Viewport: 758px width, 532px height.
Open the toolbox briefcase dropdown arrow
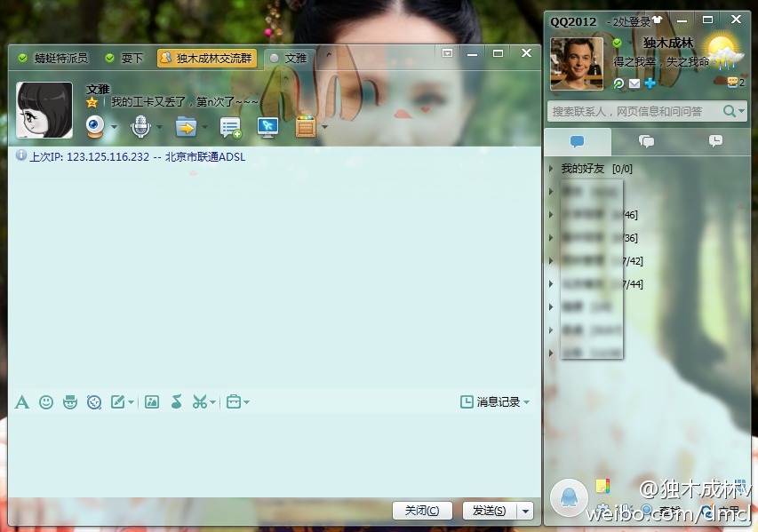[246, 402]
